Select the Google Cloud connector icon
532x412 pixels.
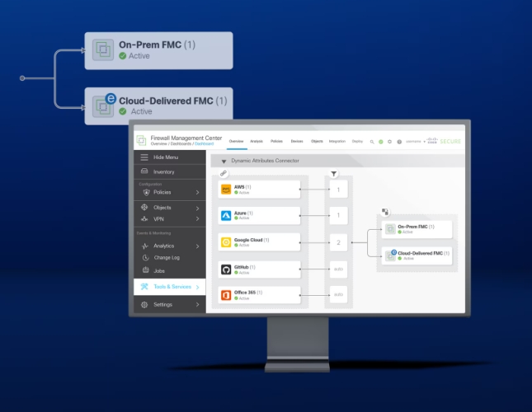(227, 242)
